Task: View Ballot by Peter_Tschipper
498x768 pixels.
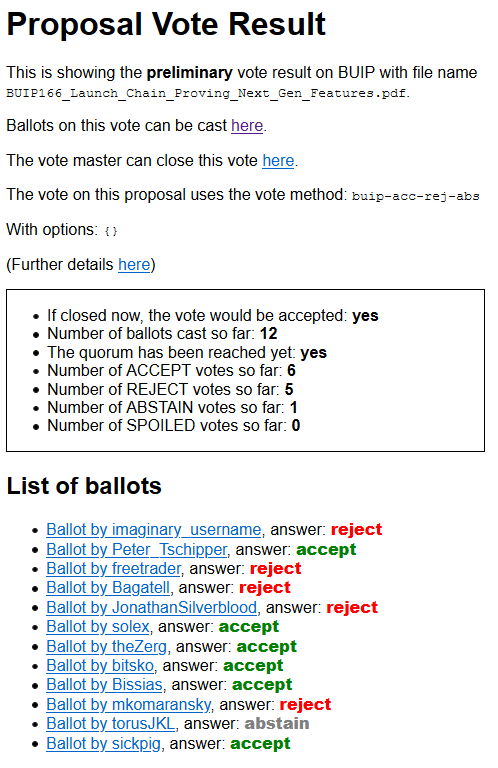Action: pyautogui.click(x=137, y=550)
